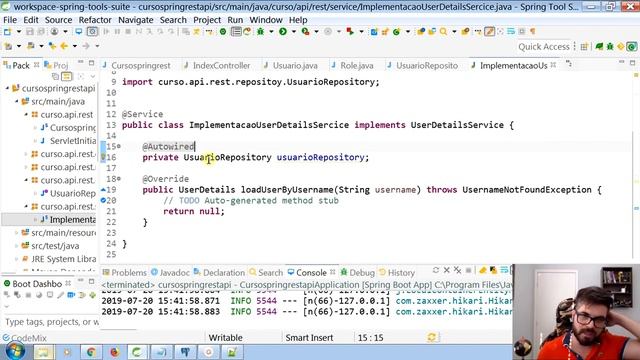Collapse the src/main/java folder node
Image resolution: width=640 pixels, height=360 pixels.
point(17,101)
